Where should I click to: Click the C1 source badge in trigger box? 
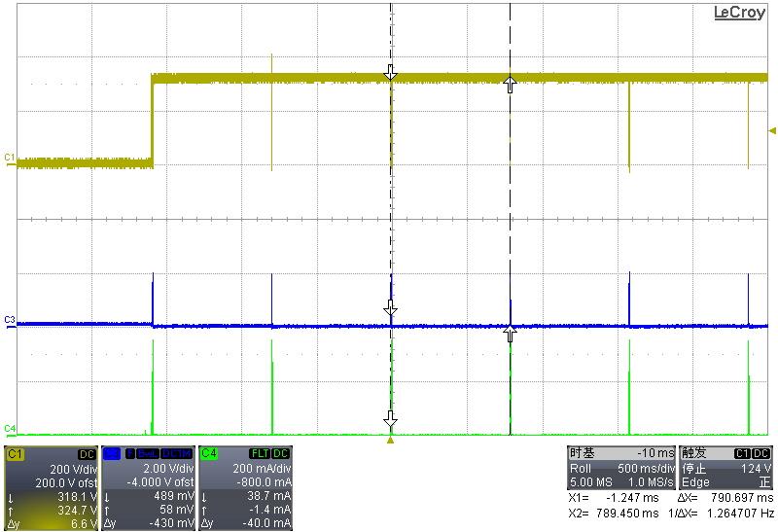(x=742, y=453)
